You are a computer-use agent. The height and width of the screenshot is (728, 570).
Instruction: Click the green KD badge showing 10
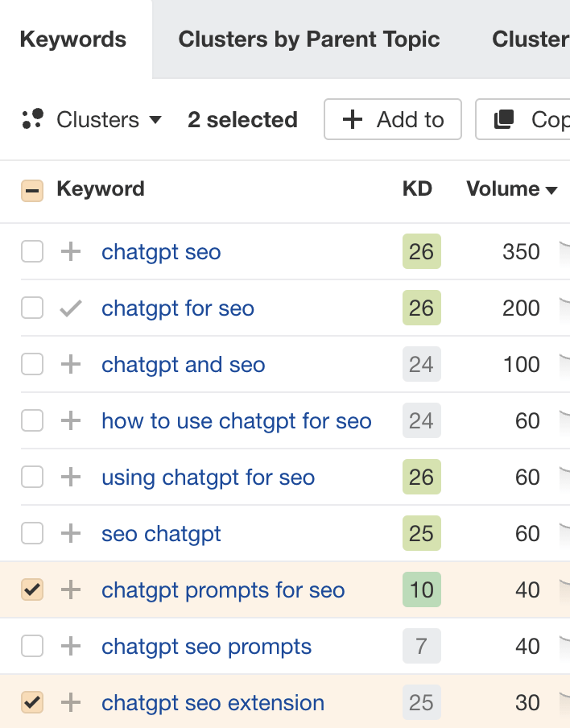pyautogui.click(x=422, y=589)
